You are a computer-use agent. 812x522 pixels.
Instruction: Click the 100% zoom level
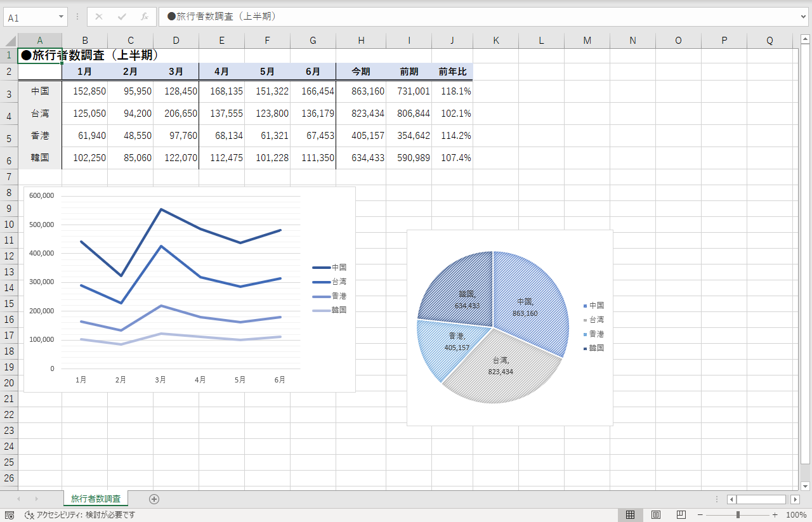tap(796, 515)
